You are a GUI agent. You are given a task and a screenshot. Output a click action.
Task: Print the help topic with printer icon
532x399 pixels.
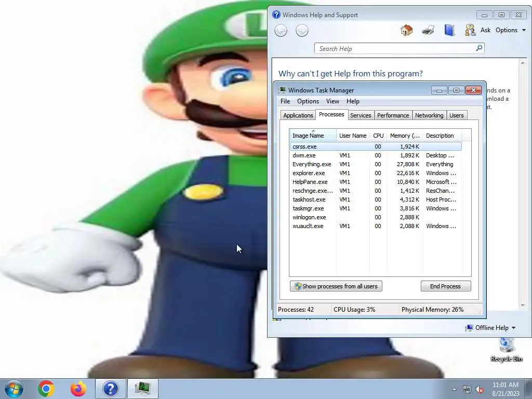coord(428,30)
